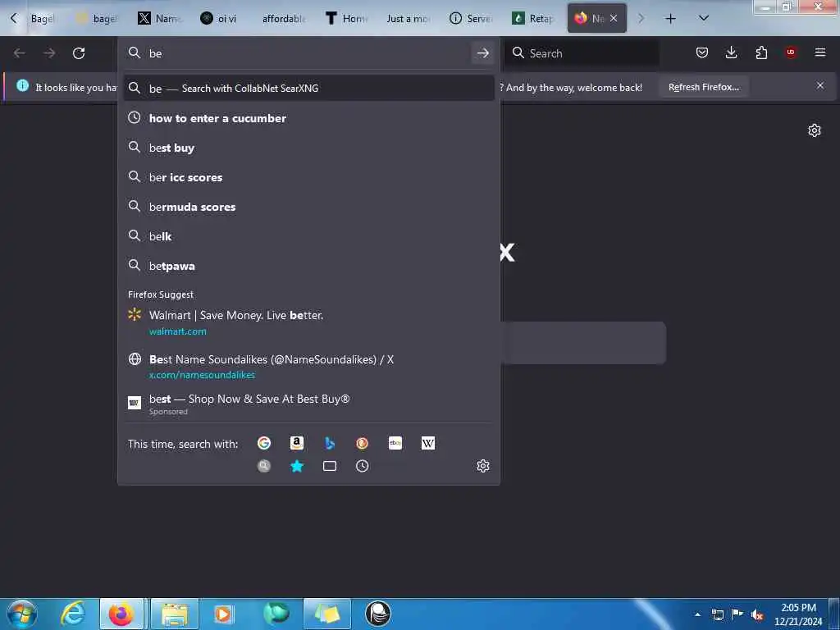Limit search to history clock icon

(362, 466)
